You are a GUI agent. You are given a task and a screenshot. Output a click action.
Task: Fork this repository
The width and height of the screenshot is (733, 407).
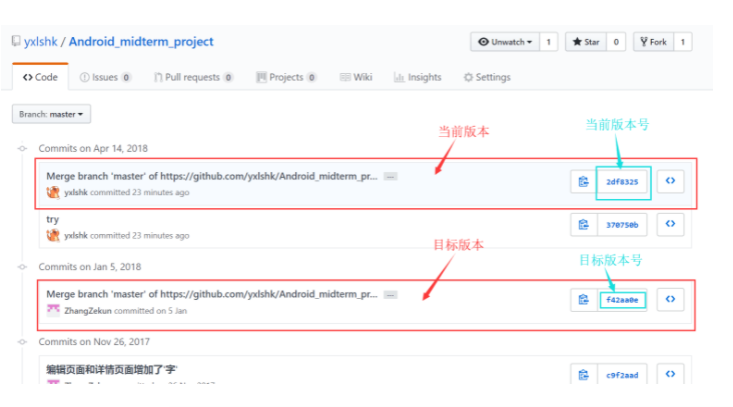pos(654,42)
